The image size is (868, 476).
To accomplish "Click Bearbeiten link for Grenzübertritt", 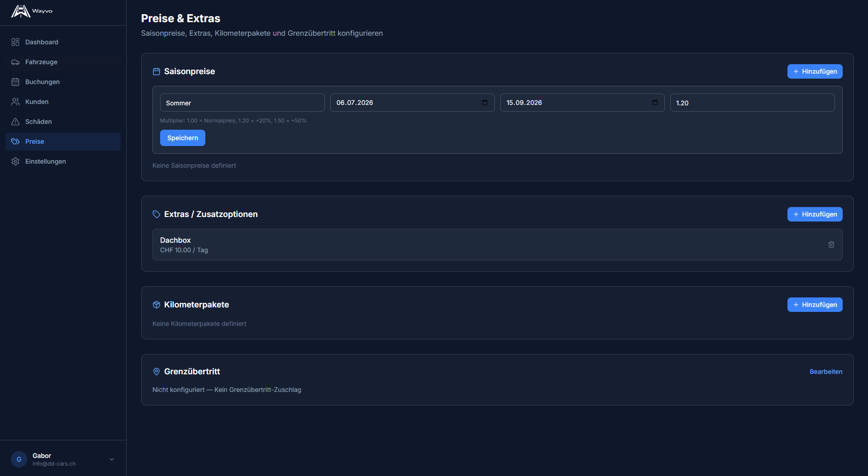I will [825, 372].
